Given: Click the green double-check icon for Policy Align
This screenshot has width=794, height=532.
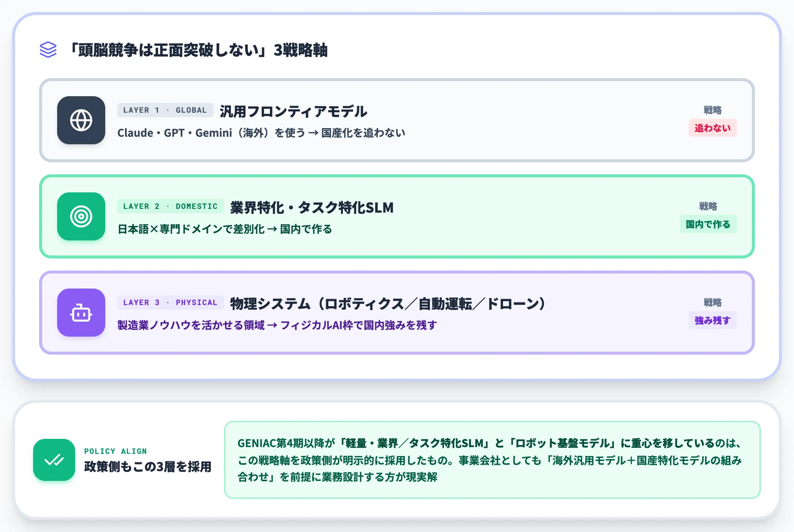Looking at the screenshot, I should pos(54,460).
